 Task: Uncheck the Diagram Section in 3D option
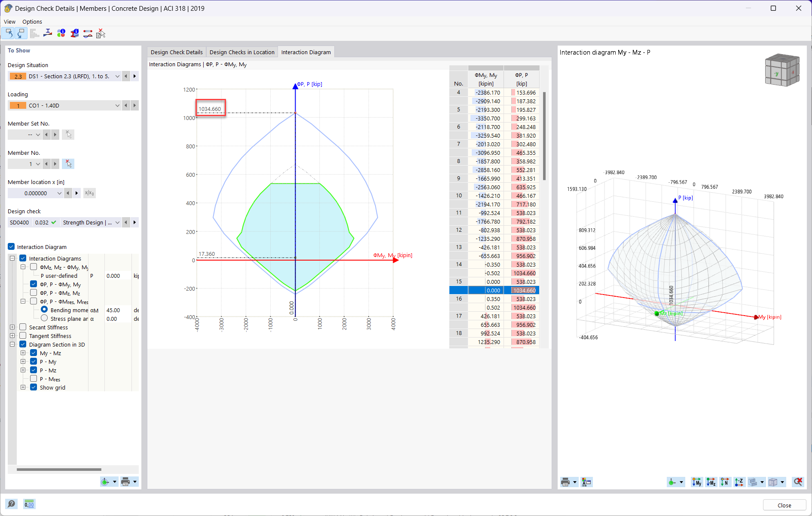tap(22, 344)
